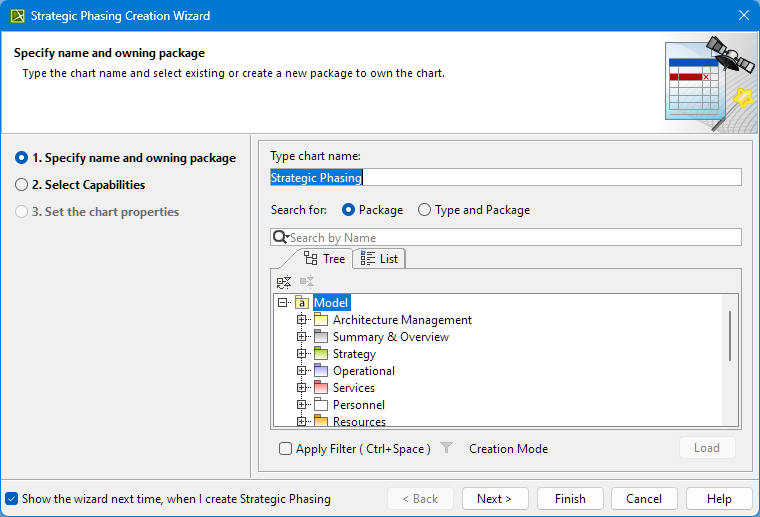The width and height of the screenshot is (760, 517).
Task: Switch to the List tab
Action: [x=379, y=259]
